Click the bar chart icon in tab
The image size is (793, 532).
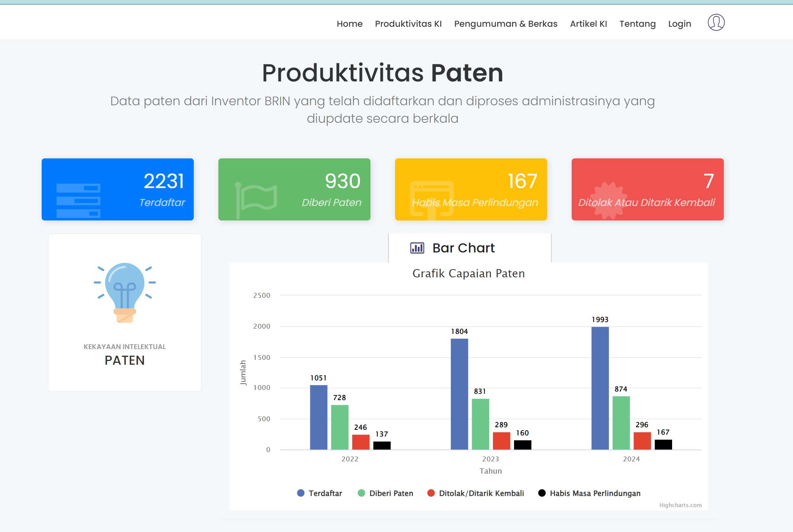(417, 248)
